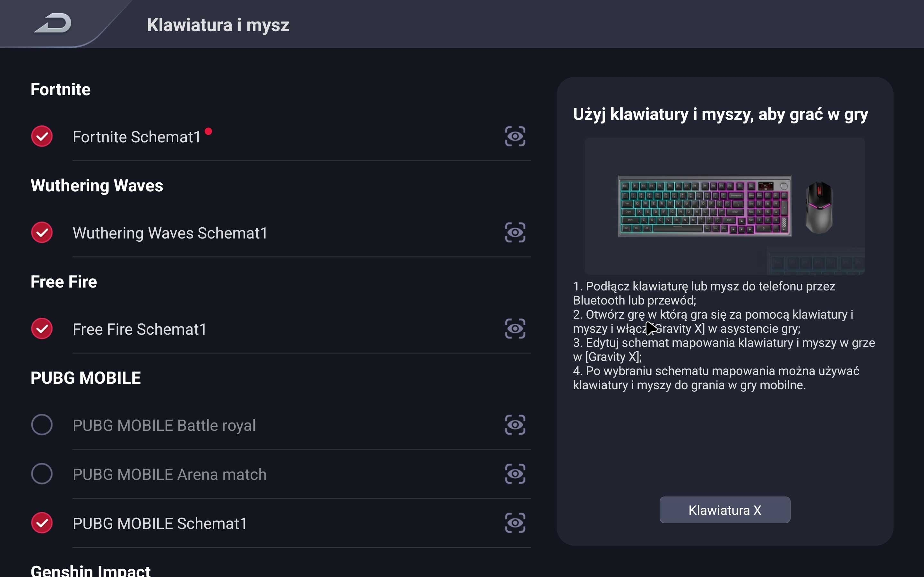Toggle the PUBG MOBILE Schemat1 radio button
The image size is (924, 577).
click(x=42, y=523)
